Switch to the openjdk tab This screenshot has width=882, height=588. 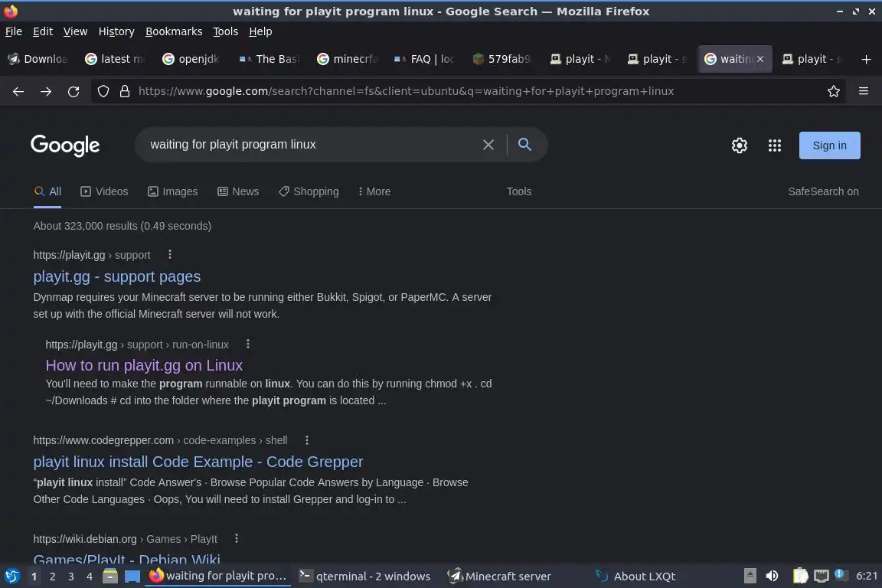point(192,59)
